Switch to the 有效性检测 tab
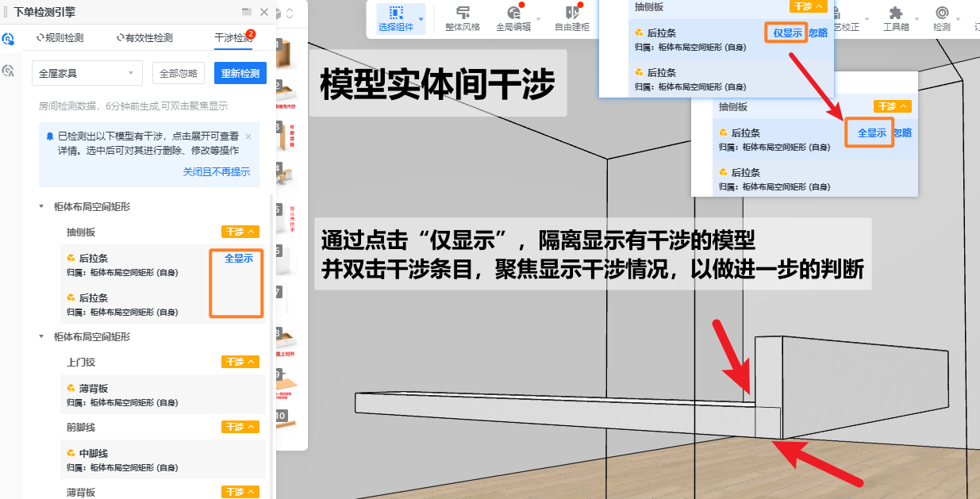980x499 pixels. point(144,37)
